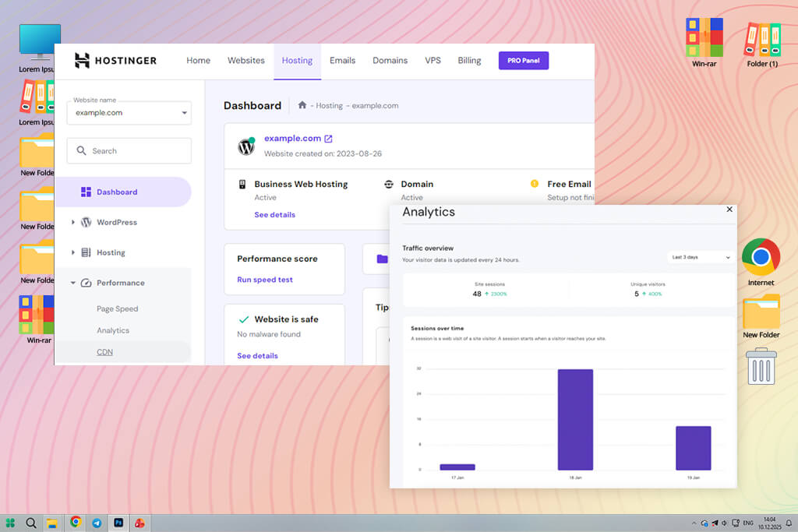Click the purple folder icon card
The height and width of the screenshot is (532, 798).
[x=382, y=259]
